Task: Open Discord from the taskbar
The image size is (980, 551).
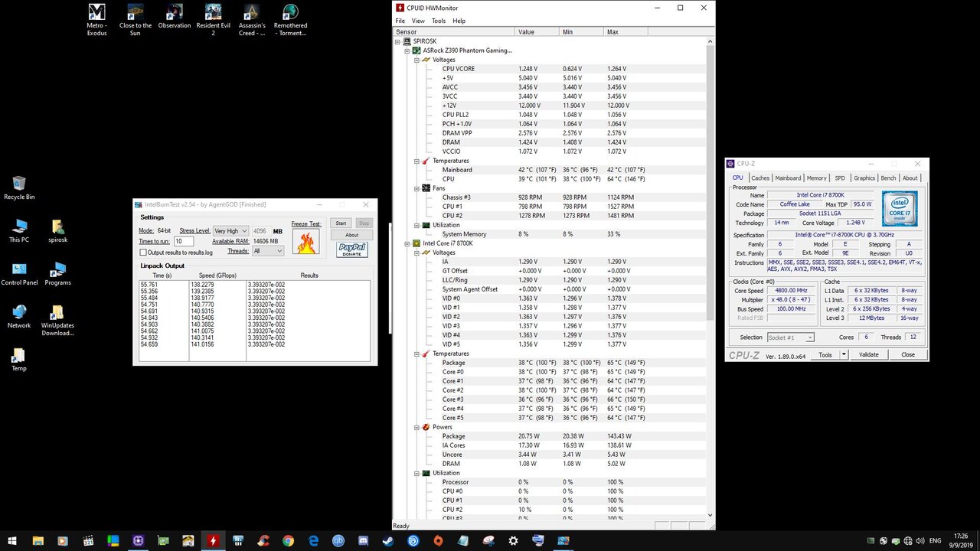Action: pyautogui.click(x=363, y=540)
